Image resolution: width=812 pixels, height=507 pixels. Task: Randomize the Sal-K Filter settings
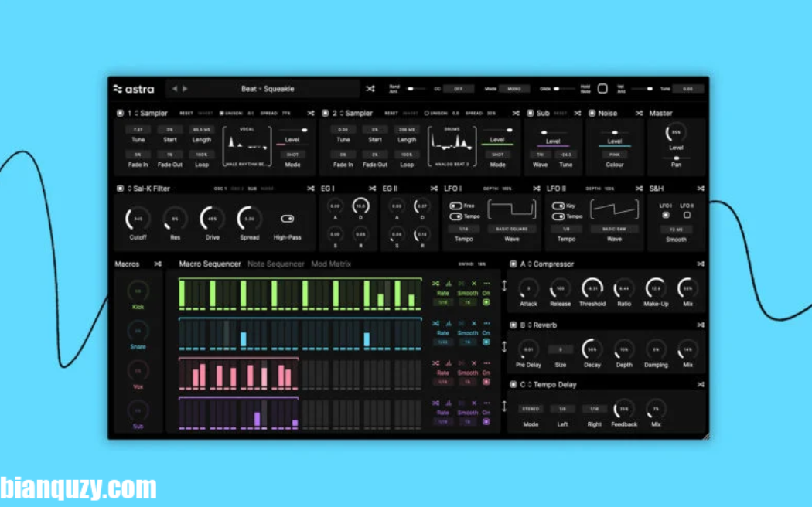coord(309,189)
